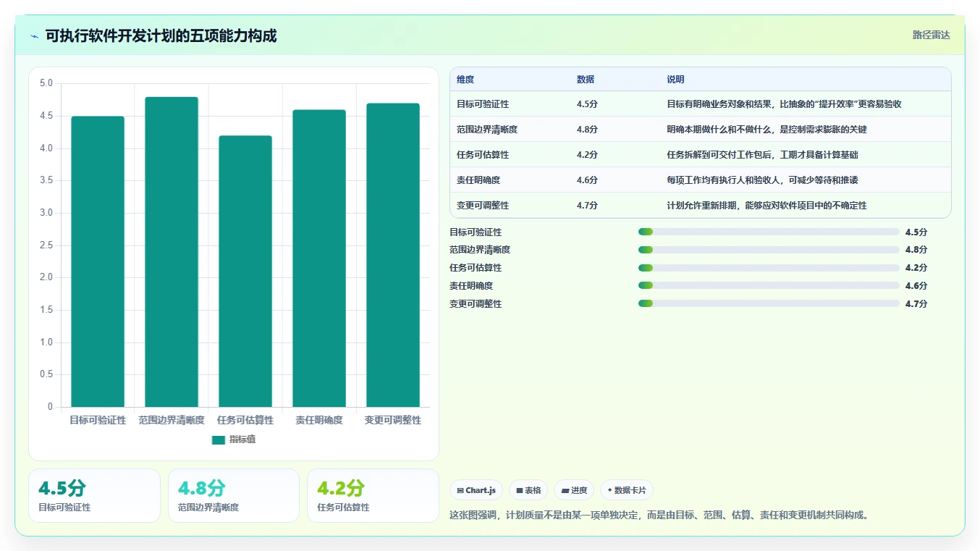Image resolution: width=980 pixels, height=551 pixels.
Task: Select the 任务可估算性 table row cell
Action: click(x=483, y=155)
